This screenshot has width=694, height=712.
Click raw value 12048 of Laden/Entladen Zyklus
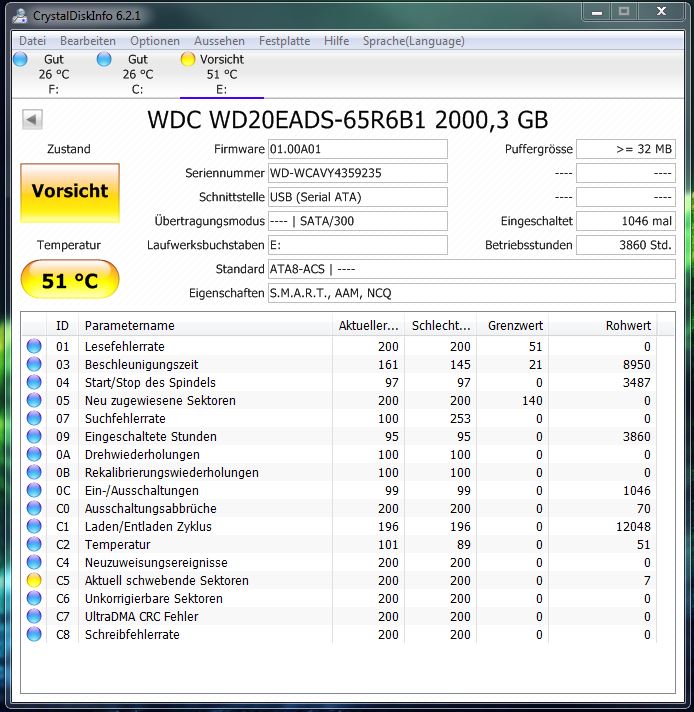[x=633, y=527]
